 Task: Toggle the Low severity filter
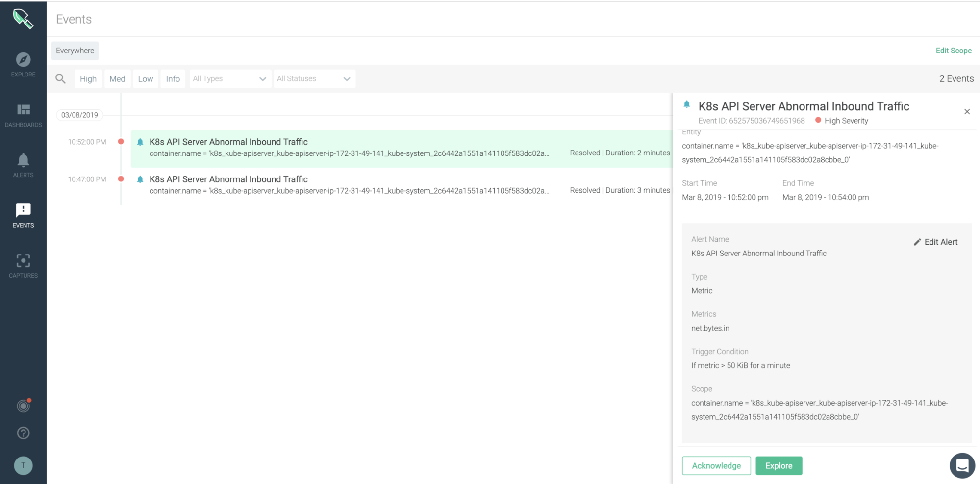click(145, 78)
